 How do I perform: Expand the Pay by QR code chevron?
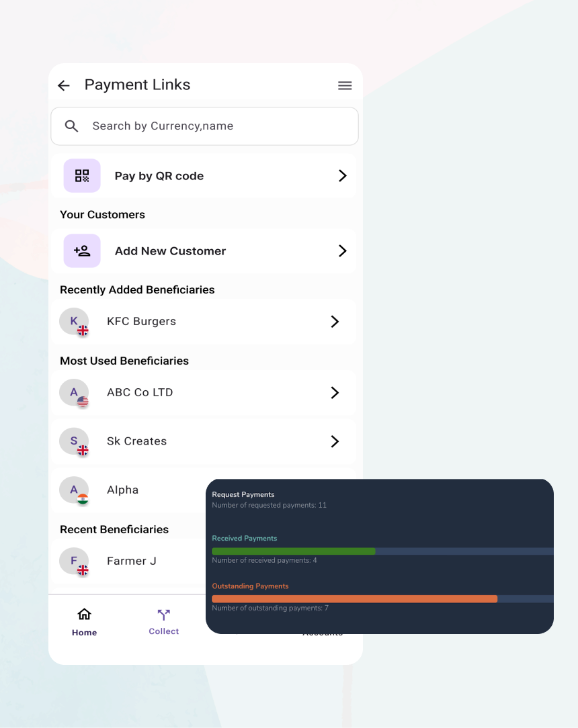click(343, 175)
